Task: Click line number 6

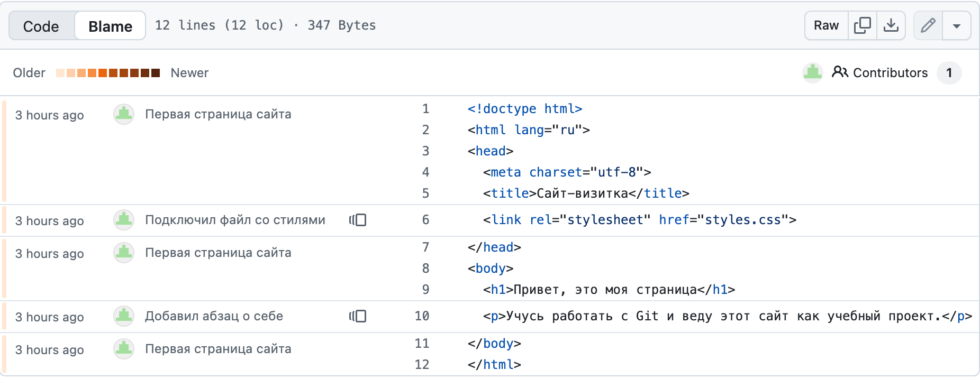Action: click(x=425, y=220)
